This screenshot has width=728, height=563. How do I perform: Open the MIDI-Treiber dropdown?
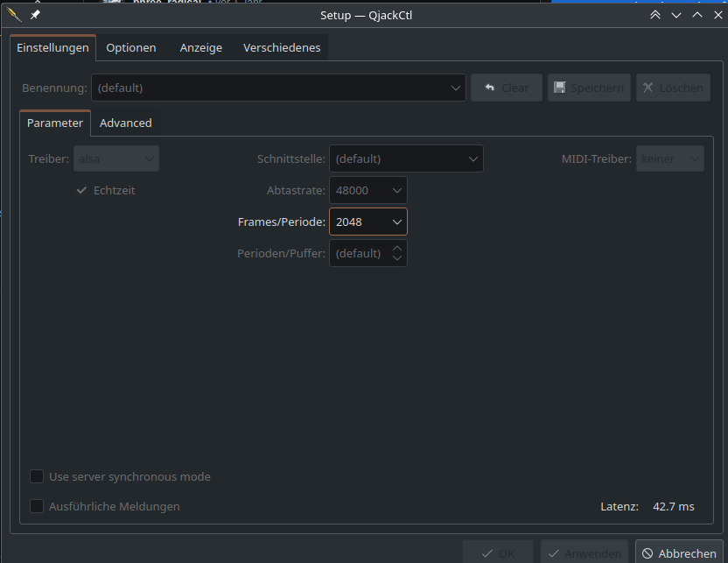pyautogui.click(x=670, y=158)
